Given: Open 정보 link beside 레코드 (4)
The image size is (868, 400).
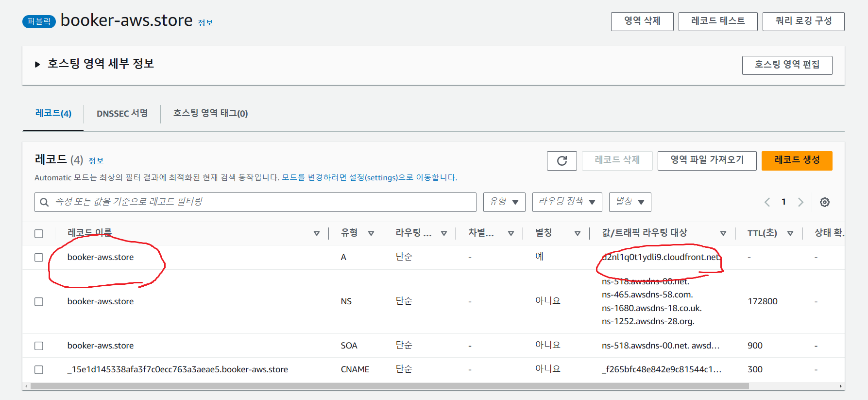Looking at the screenshot, I should point(96,161).
